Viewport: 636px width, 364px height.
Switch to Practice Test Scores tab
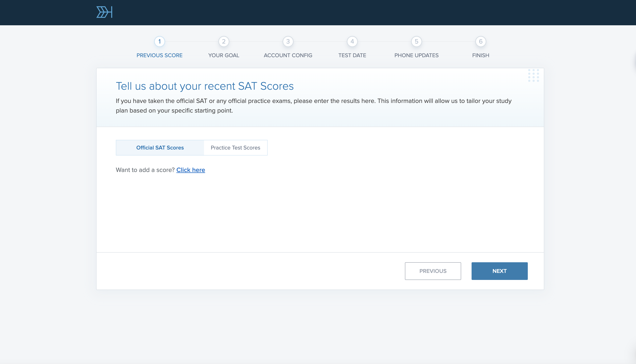pyautogui.click(x=235, y=147)
